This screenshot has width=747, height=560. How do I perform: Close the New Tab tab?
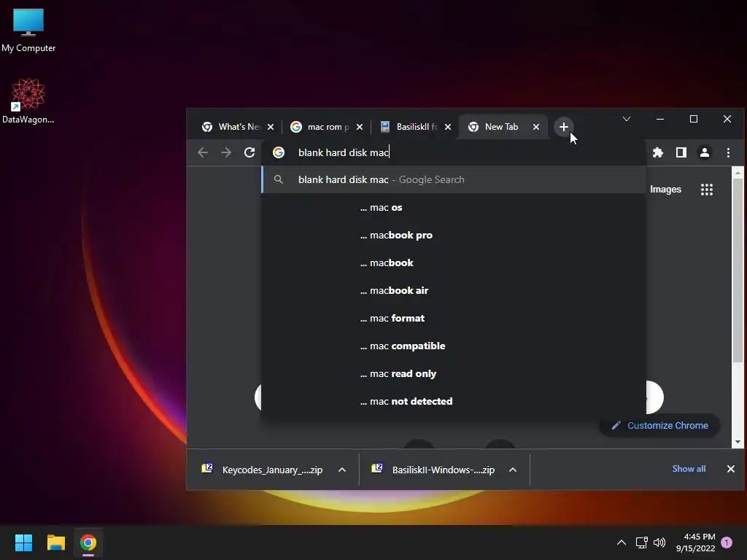pos(536,127)
